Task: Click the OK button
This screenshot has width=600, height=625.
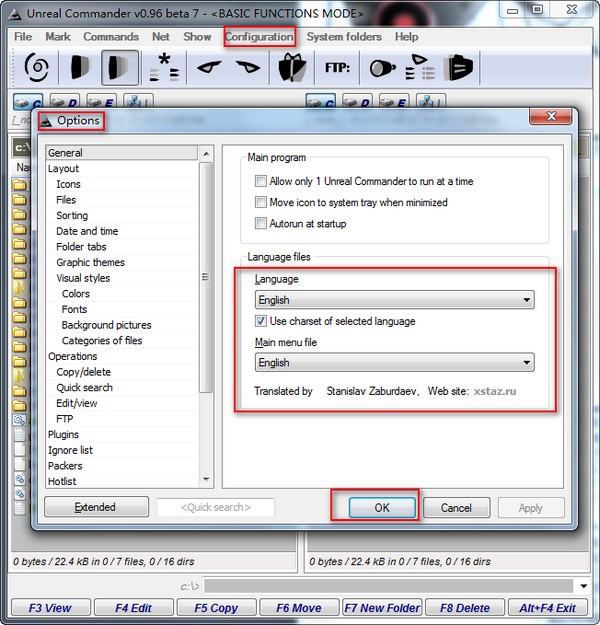Action: click(382, 508)
